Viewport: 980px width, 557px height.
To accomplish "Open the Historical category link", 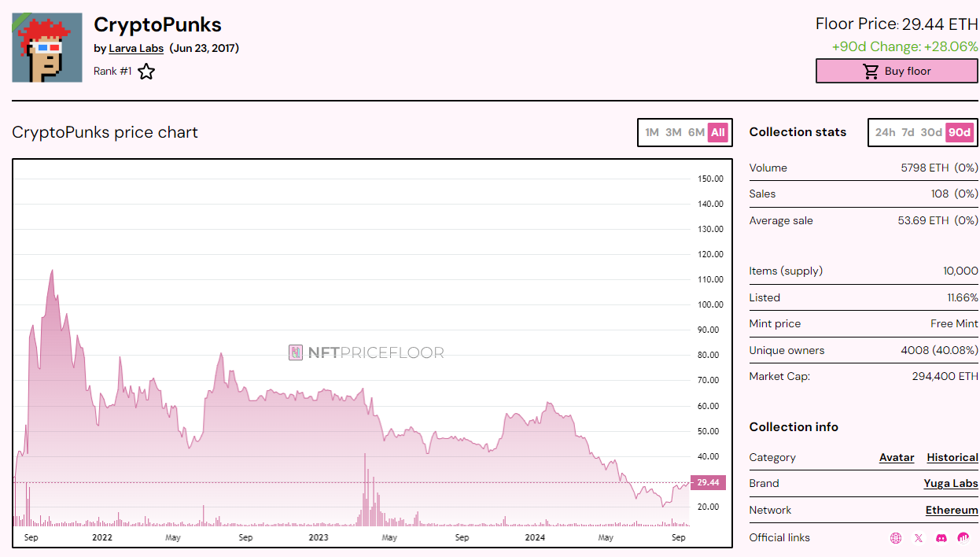I will [x=952, y=457].
